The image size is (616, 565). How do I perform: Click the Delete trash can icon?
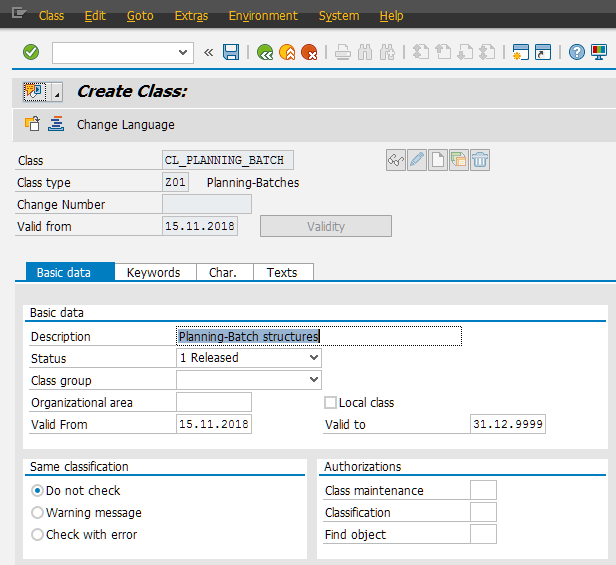[x=480, y=160]
